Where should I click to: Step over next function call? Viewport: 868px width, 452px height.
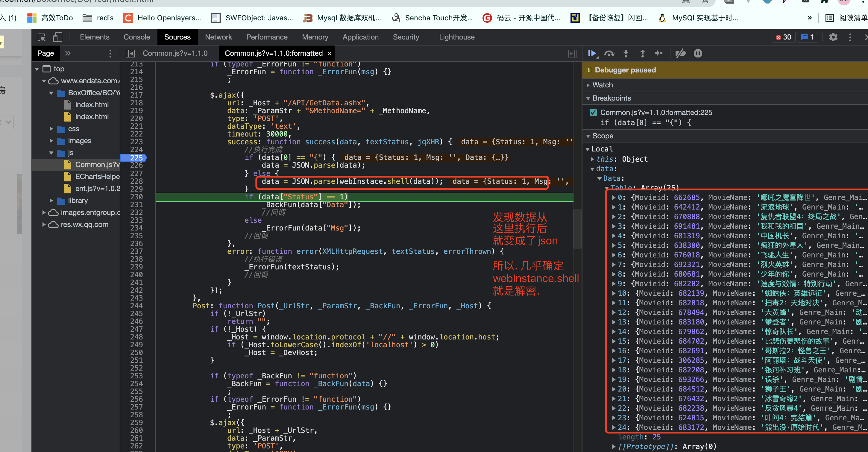click(x=609, y=53)
